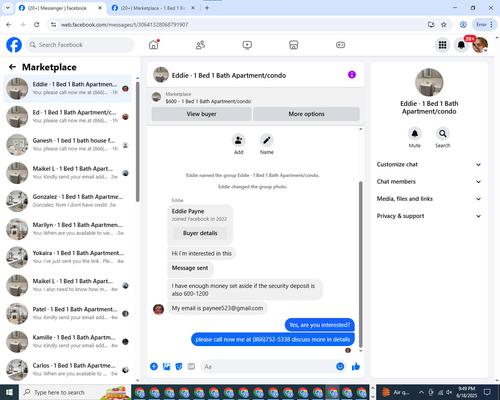Open the Notifications bell icon
Viewport: 500px width, 400px height.
461,45
